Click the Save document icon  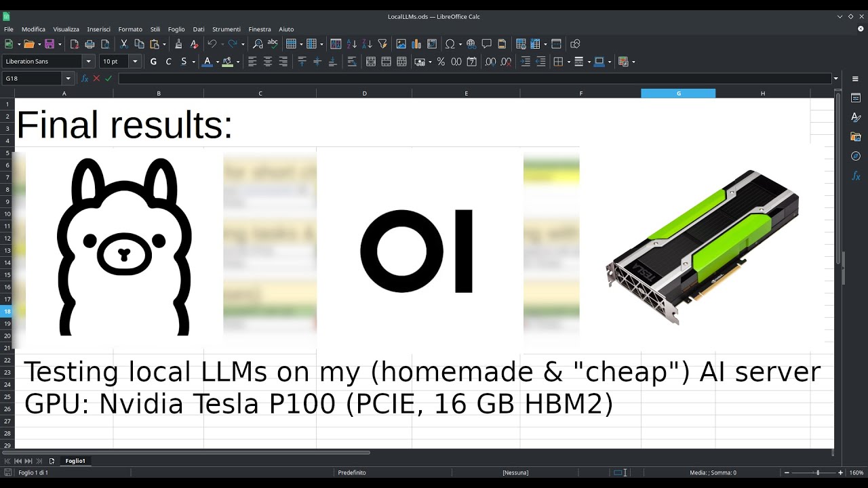pos(49,44)
